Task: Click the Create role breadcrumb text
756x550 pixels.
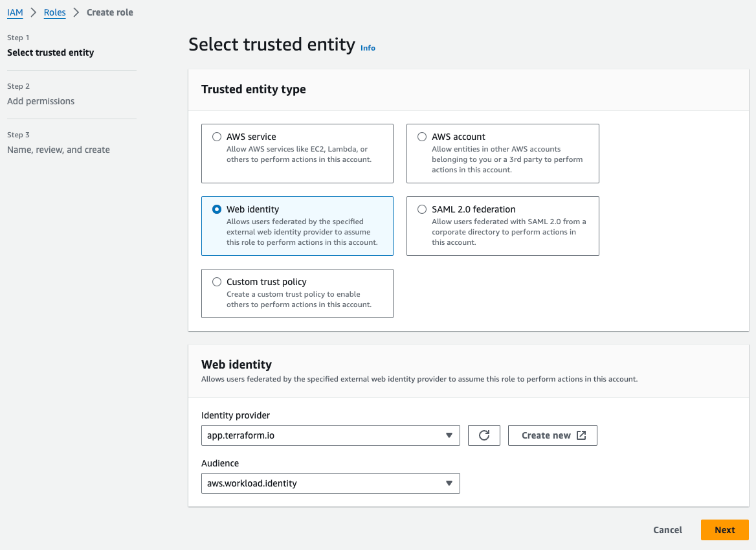Action: [110, 12]
